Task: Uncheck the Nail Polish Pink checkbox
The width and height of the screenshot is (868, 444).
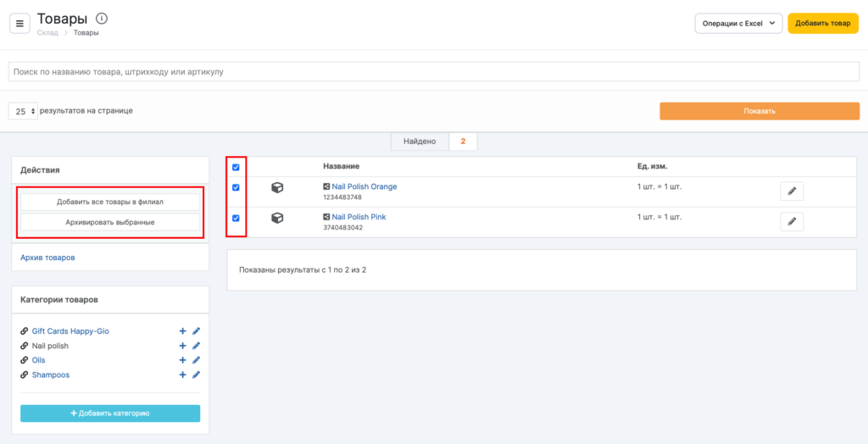Action: click(x=236, y=219)
